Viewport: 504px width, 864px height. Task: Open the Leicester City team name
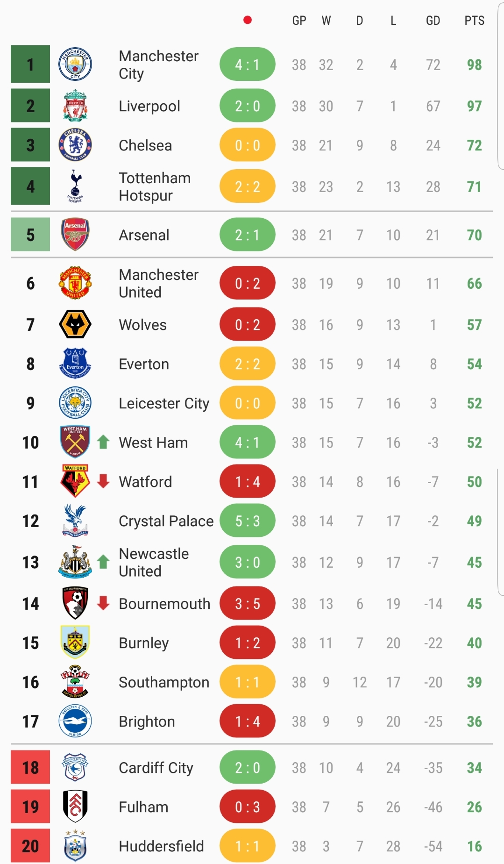pyautogui.click(x=164, y=403)
